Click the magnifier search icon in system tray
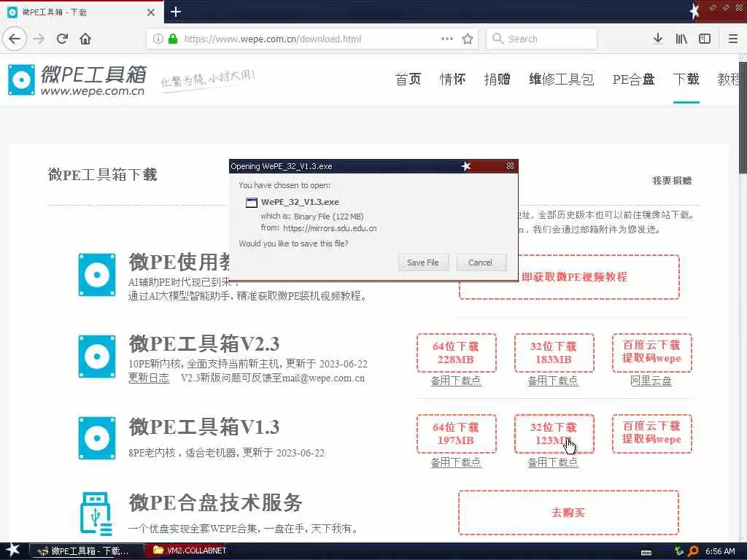Screen dimensions: 747x560 click(x=693, y=551)
